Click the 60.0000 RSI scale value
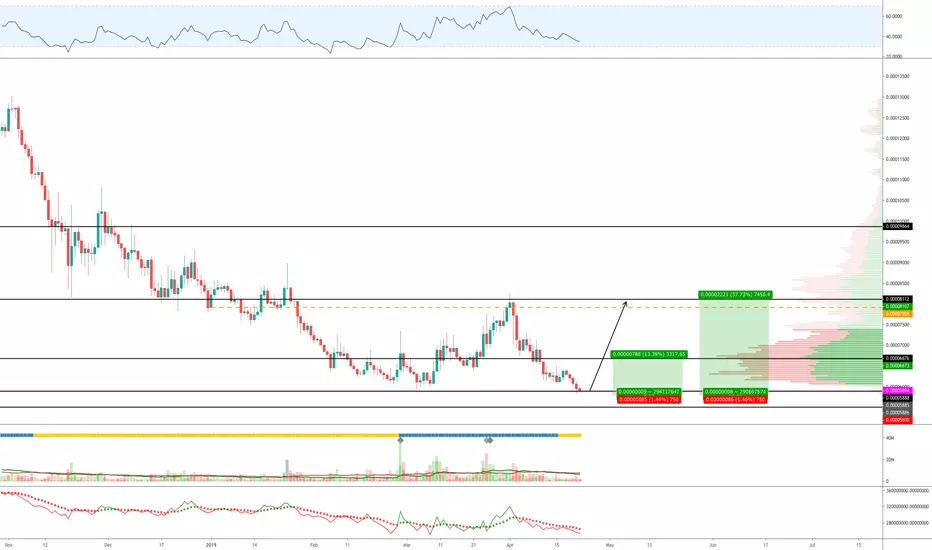The width and height of the screenshot is (932, 550). (894, 16)
